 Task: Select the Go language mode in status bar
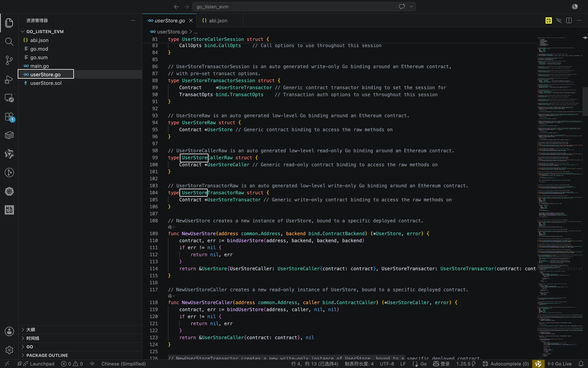pyautogui.click(x=423, y=364)
